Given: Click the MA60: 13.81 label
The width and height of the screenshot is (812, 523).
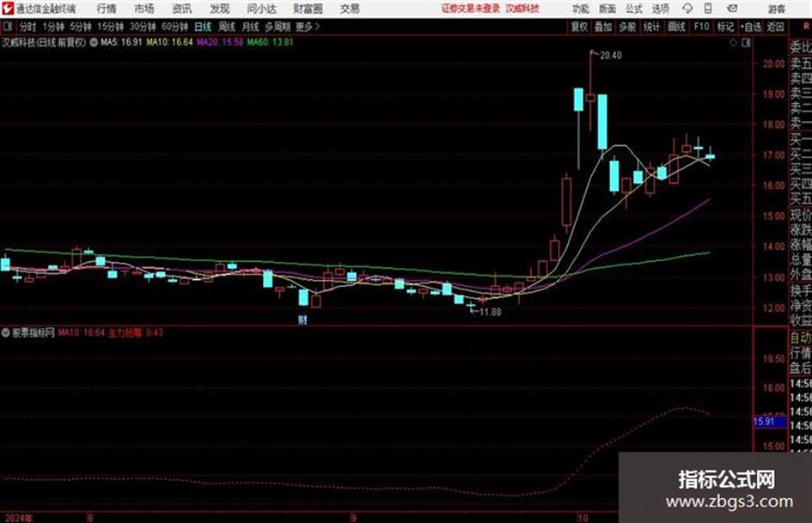Looking at the screenshot, I should tap(270, 42).
